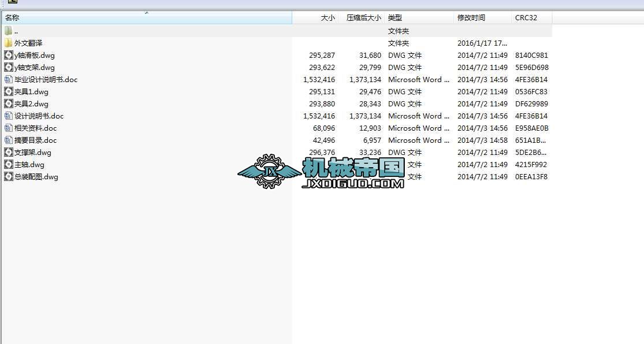Toggle the sort arrow above 名称 column

147,13
